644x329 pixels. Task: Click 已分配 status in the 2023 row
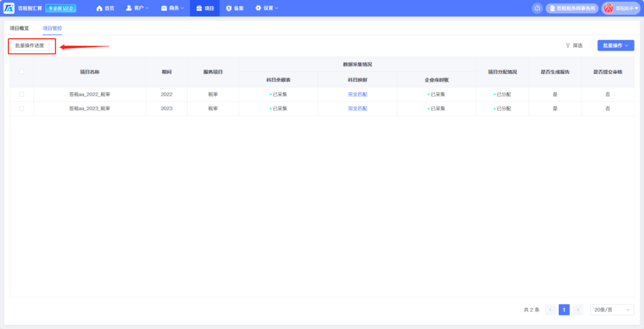(x=502, y=108)
